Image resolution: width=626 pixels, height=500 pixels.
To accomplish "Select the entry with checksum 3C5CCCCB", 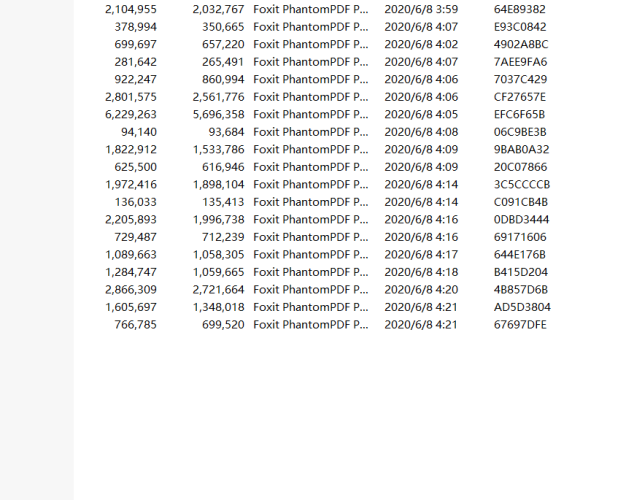I will point(522,184).
